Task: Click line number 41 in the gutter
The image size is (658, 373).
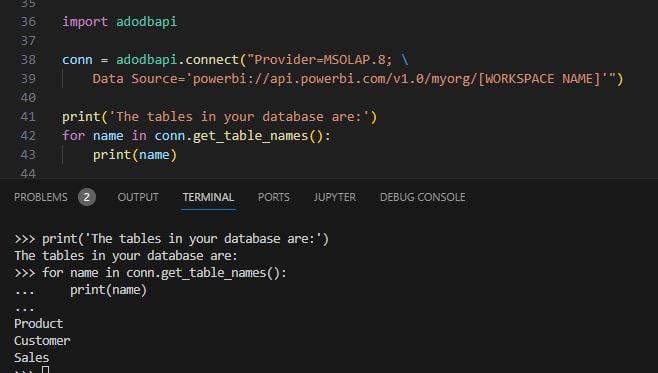Action: click(28, 117)
